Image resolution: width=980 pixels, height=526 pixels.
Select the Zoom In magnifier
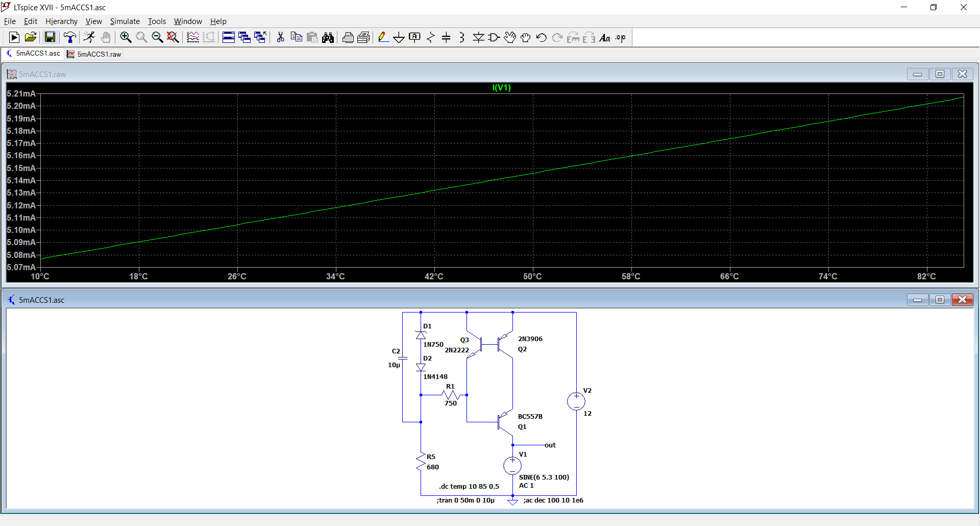(126, 37)
